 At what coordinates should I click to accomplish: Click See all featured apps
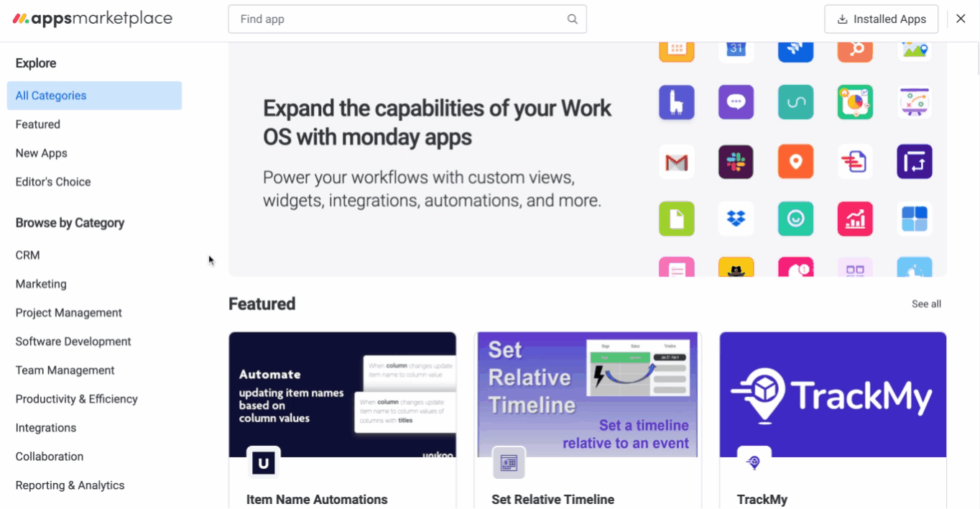click(x=926, y=304)
